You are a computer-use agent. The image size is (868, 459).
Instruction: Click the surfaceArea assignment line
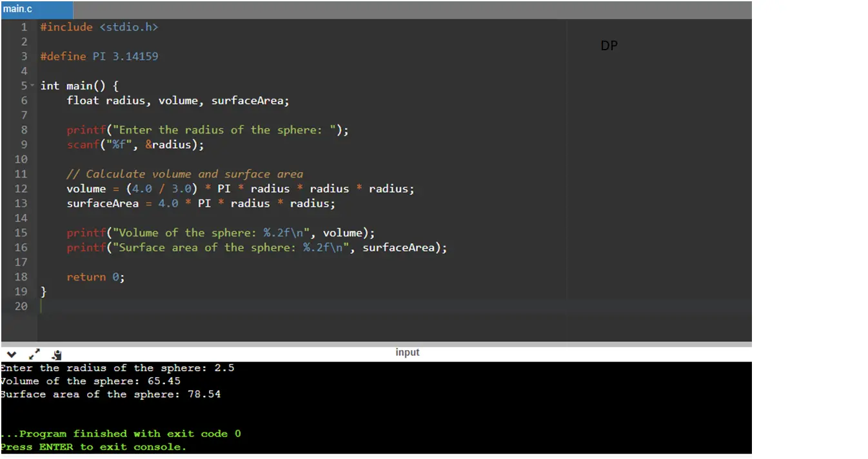tap(201, 204)
